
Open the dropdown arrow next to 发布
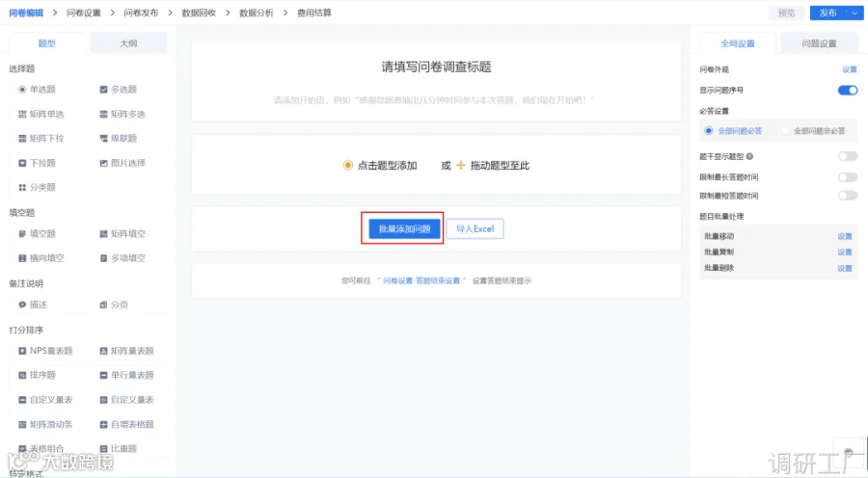(854, 13)
